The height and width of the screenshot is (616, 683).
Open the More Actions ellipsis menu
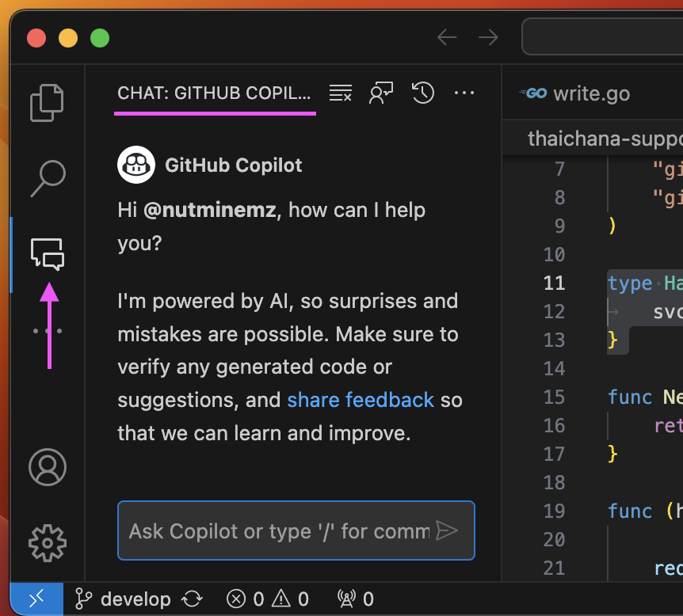pos(464,93)
